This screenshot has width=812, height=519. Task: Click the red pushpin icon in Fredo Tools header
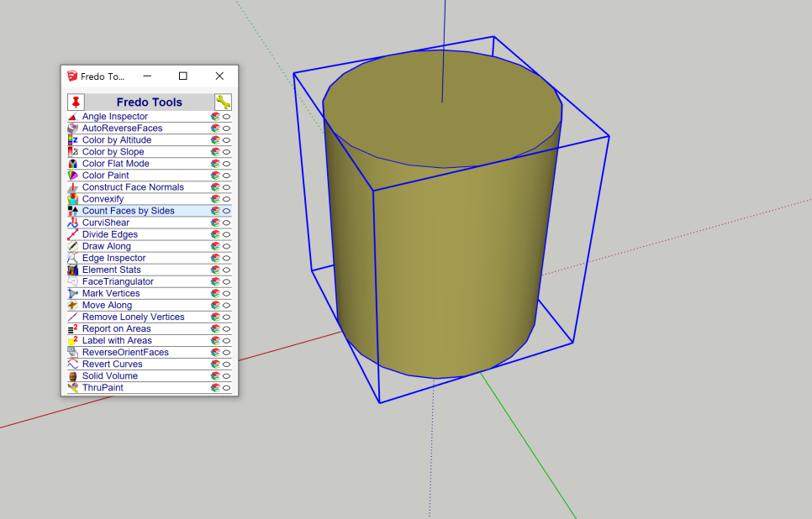click(x=76, y=102)
